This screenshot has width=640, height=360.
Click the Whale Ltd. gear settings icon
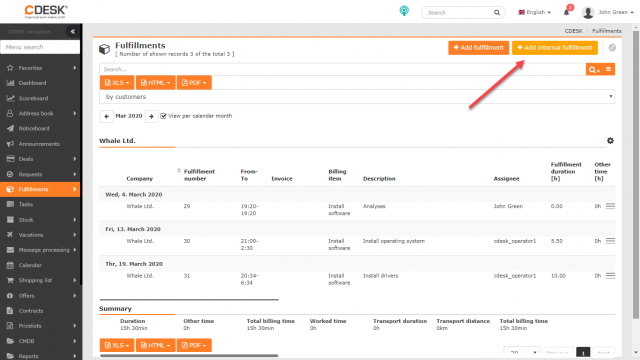(x=610, y=140)
